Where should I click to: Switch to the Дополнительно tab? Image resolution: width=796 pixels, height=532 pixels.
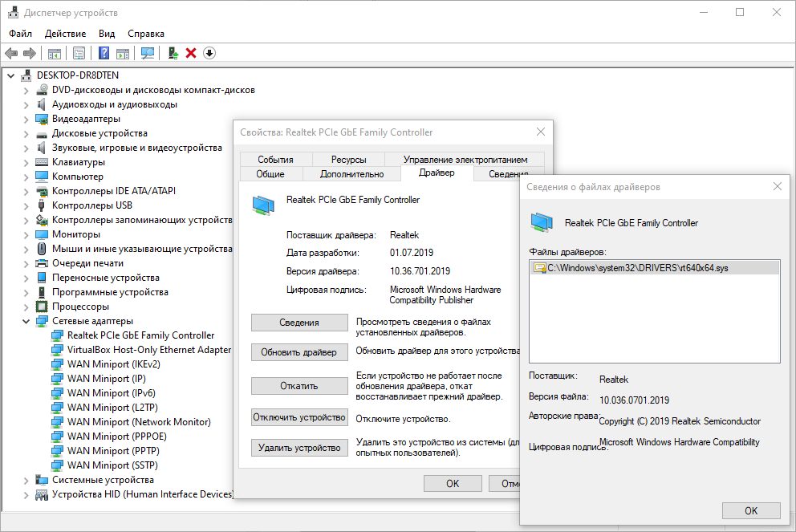click(351, 174)
